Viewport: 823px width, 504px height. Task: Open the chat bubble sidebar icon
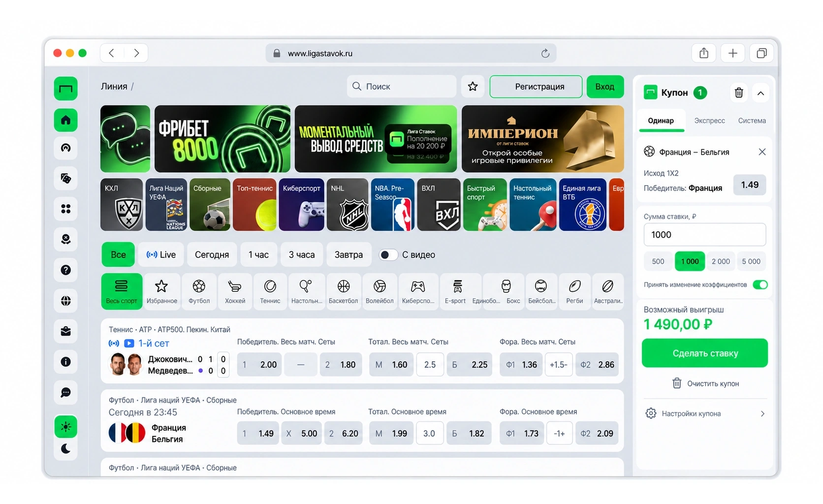point(65,392)
